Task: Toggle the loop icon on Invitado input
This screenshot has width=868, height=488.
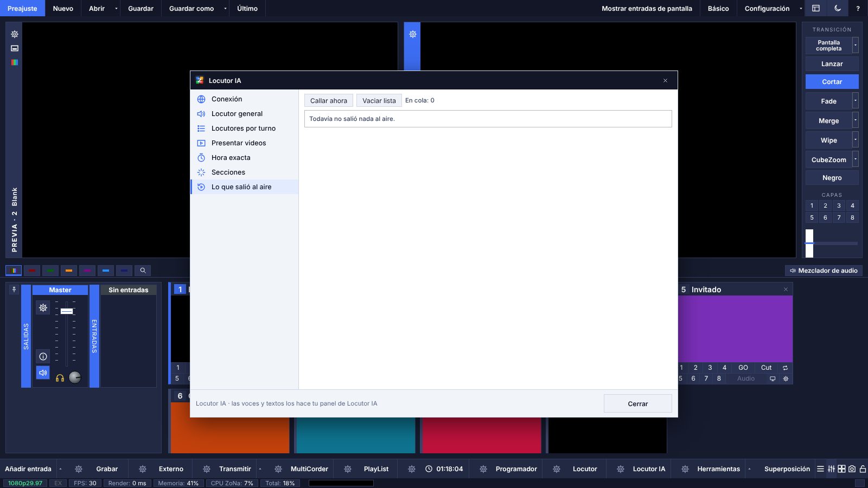Action: (785, 368)
